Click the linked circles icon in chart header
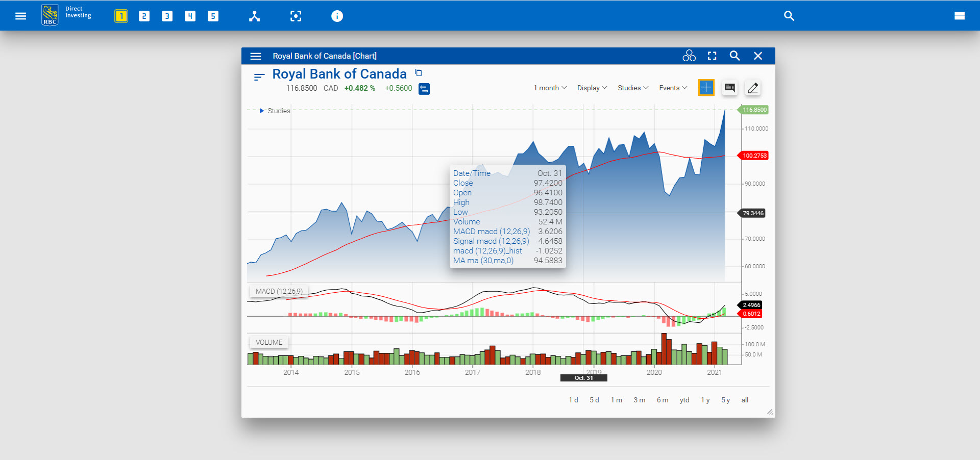980x460 pixels. [689, 56]
